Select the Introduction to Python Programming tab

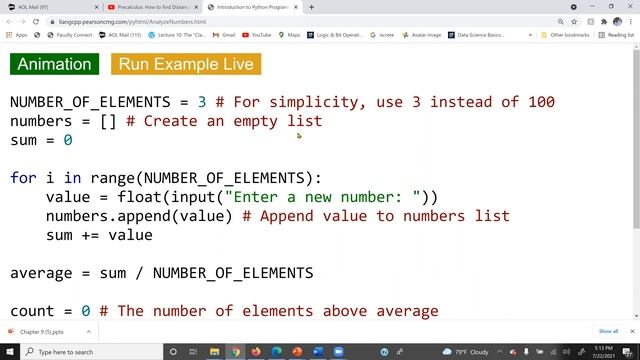252,7
